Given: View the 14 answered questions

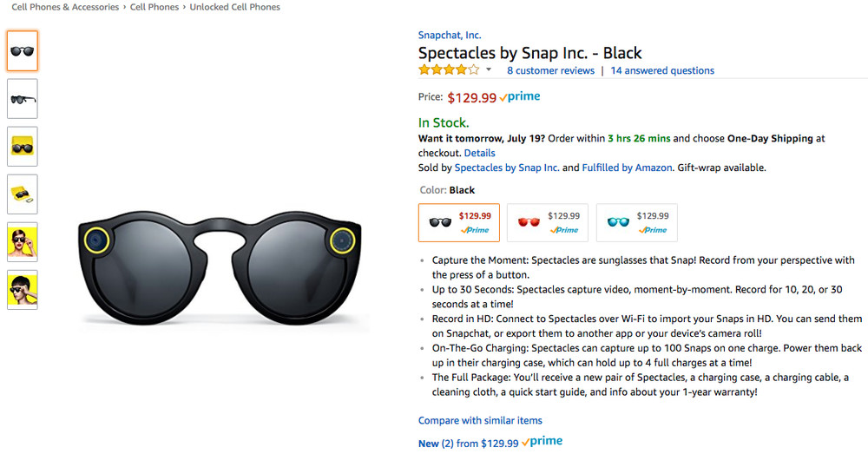Looking at the screenshot, I should (662, 70).
